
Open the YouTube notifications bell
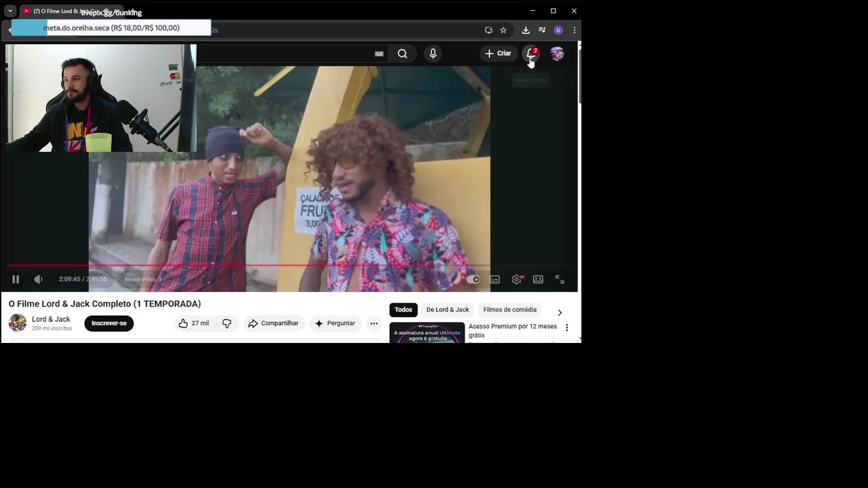(532, 54)
